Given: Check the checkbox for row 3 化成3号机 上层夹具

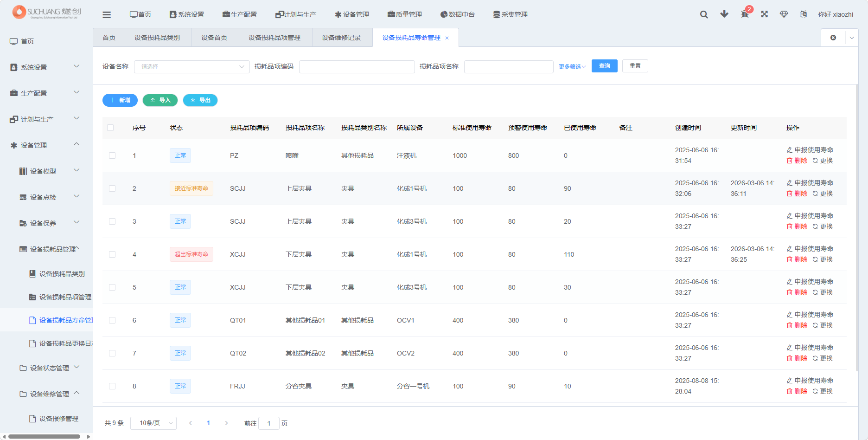Looking at the screenshot, I should point(112,221).
